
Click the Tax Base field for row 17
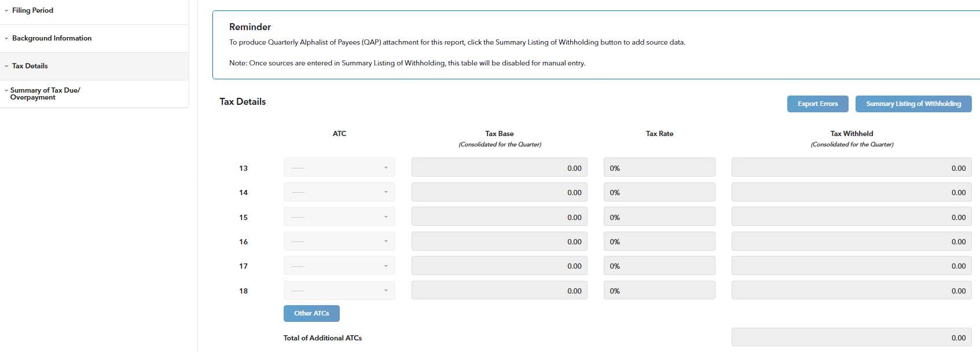499,266
